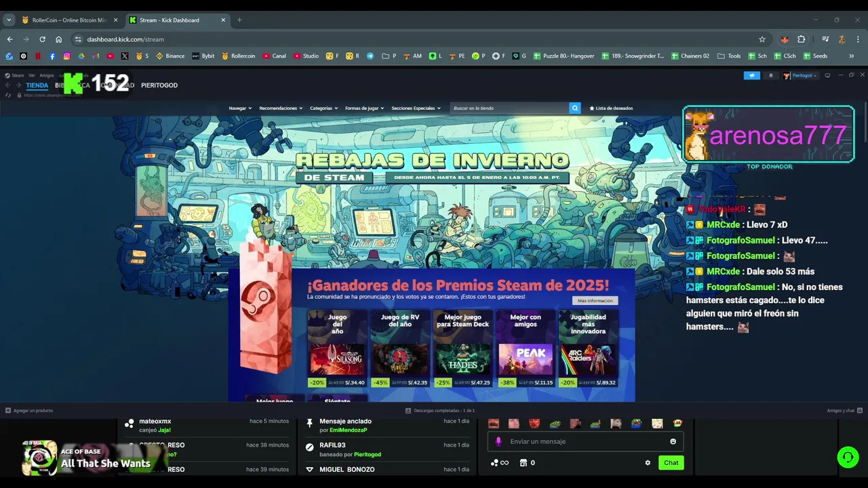This screenshot has height=488, width=868.
Task: Select the Silksong Juego del año card
Action: (x=337, y=348)
